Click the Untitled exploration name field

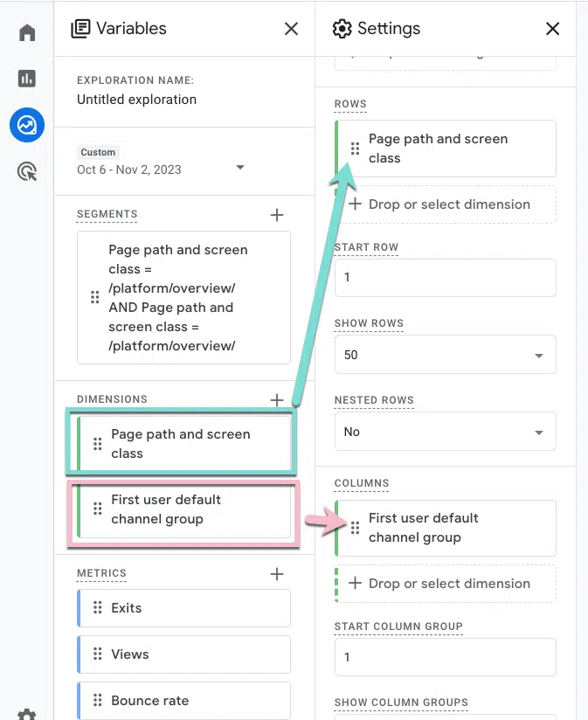[136, 100]
